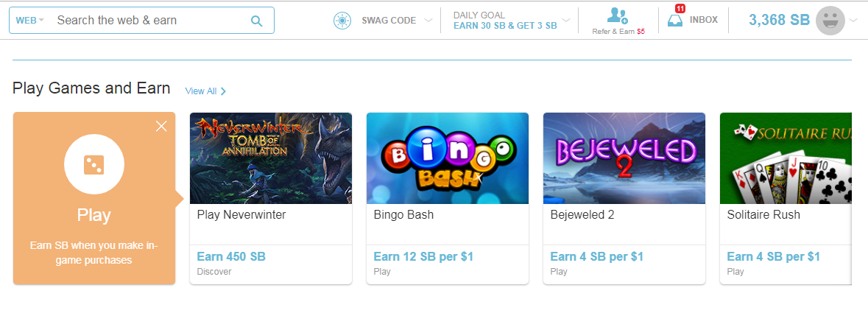Click the red 11 notification badge
This screenshot has width=868, height=313.
click(x=680, y=8)
